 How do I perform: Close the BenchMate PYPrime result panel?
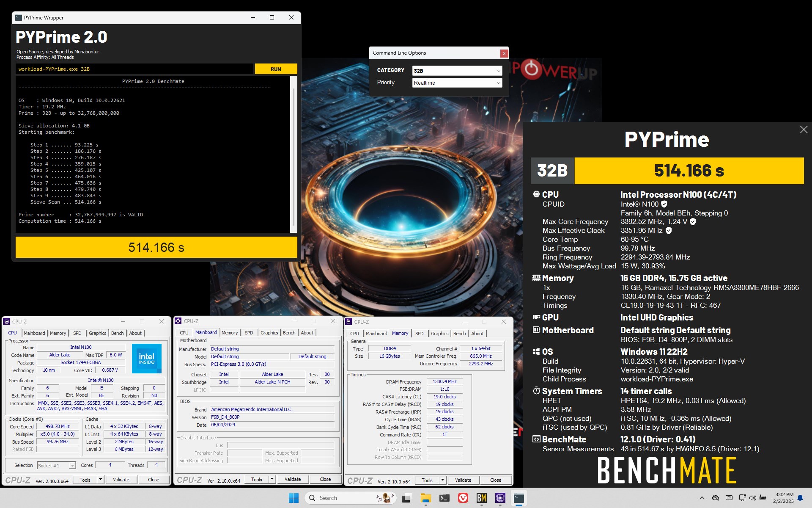pos(804,130)
